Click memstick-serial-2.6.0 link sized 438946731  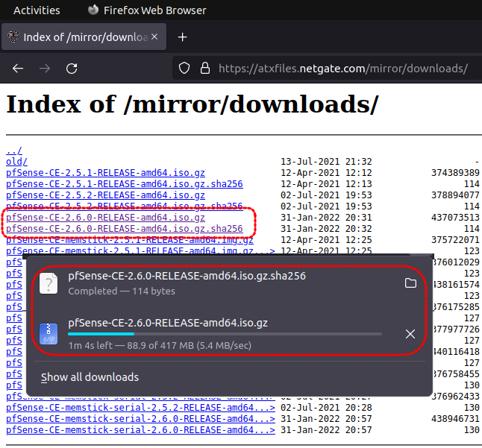[140, 419]
